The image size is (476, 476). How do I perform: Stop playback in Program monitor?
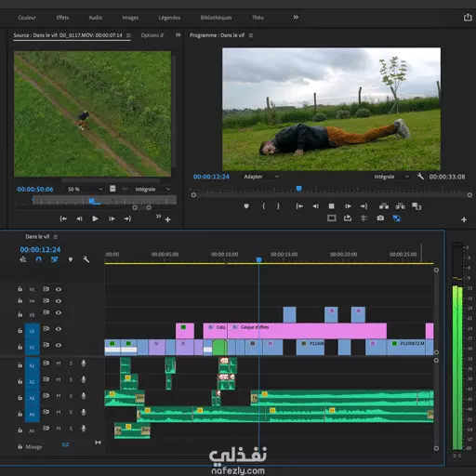331,206
